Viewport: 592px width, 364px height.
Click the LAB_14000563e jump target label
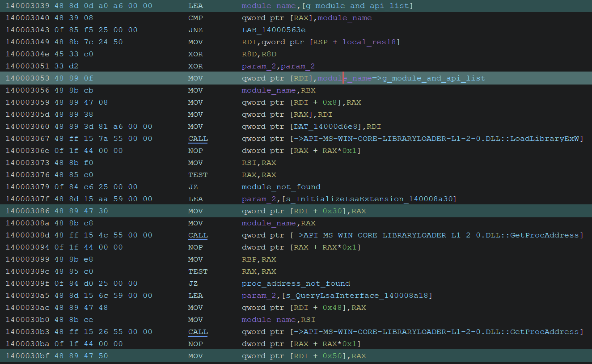(274, 30)
